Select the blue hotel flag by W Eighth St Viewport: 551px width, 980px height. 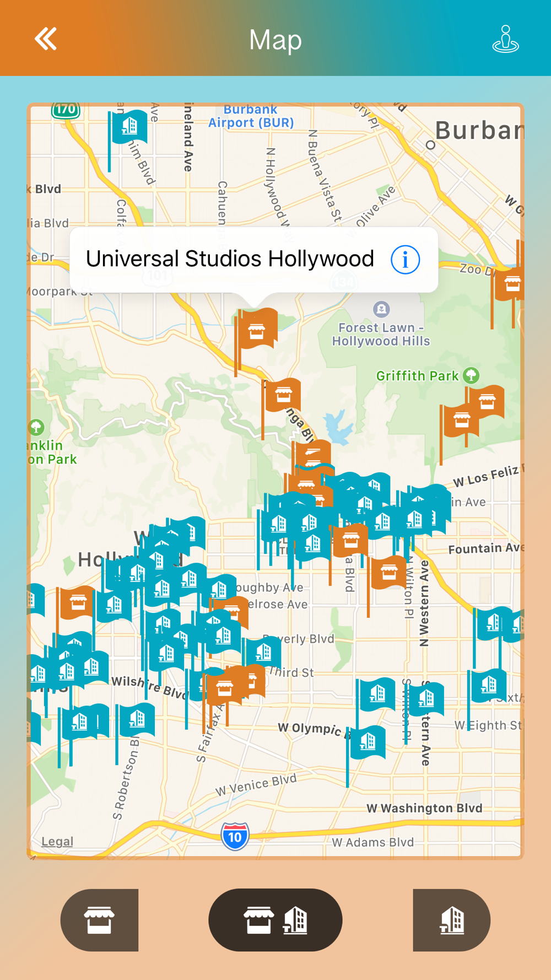(x=489, y=686)
